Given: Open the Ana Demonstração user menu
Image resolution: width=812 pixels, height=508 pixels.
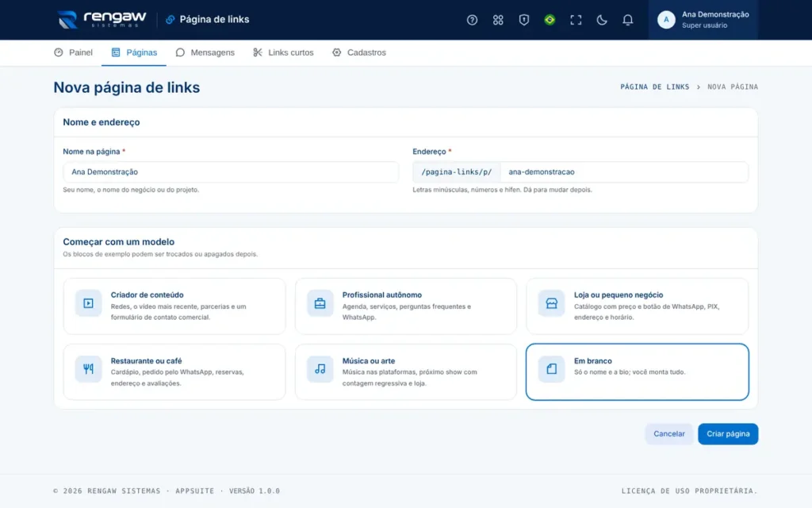Looking at the screenshot, I should [703, 20].
